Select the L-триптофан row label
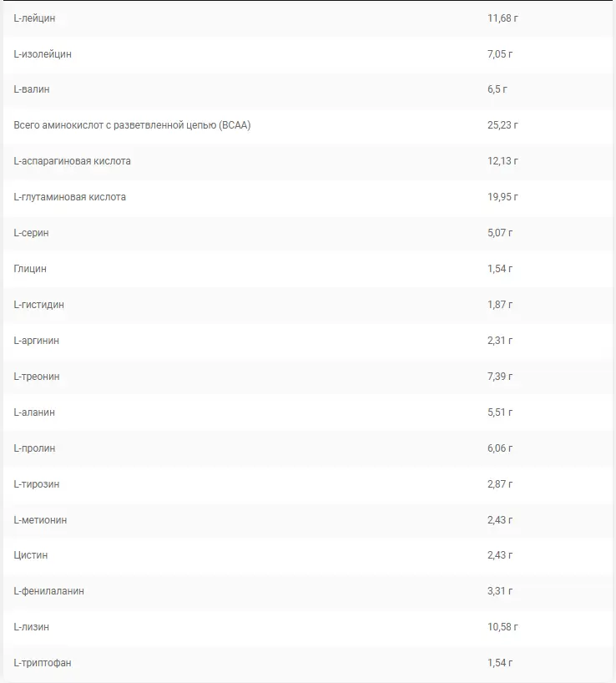Viewport: 616px width, 683px height. 43,663
